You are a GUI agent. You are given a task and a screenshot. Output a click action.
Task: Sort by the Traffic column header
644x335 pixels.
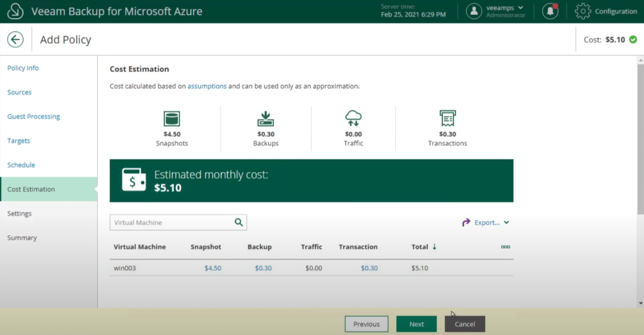[311, 247]
